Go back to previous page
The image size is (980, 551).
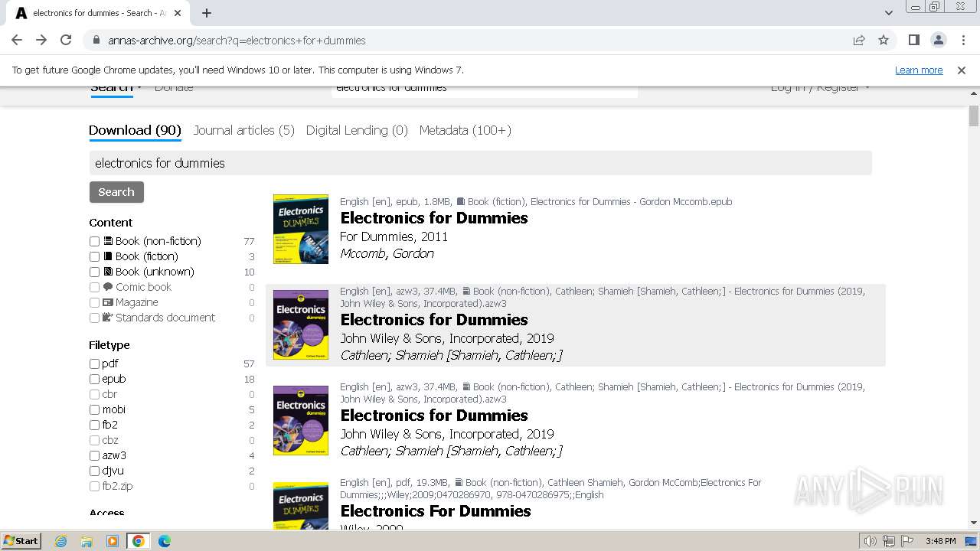pos(17,40)
